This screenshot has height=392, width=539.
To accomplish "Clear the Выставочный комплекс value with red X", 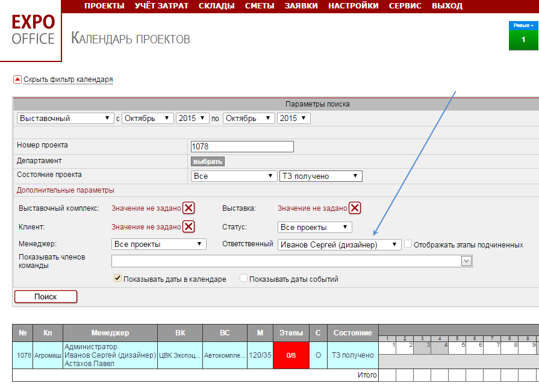I will pos(188,208).
